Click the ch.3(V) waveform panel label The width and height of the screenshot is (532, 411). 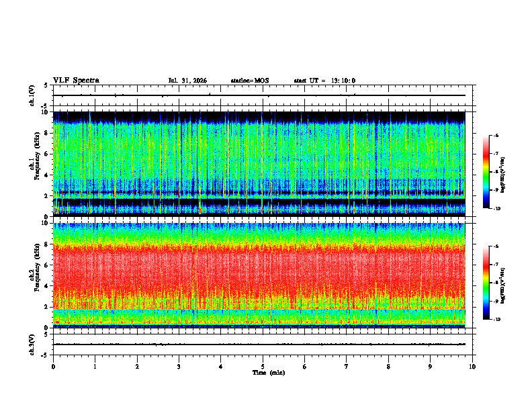pos(32,345)
